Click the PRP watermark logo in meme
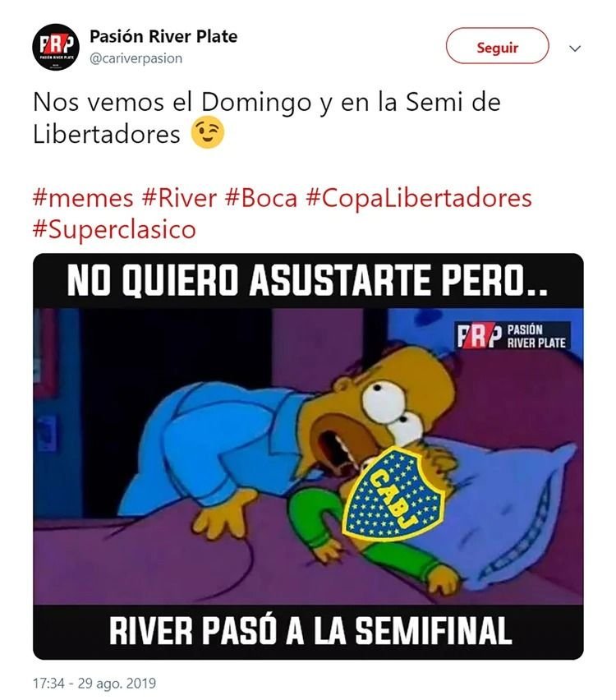The image size is (616, 700). (513, 336)
